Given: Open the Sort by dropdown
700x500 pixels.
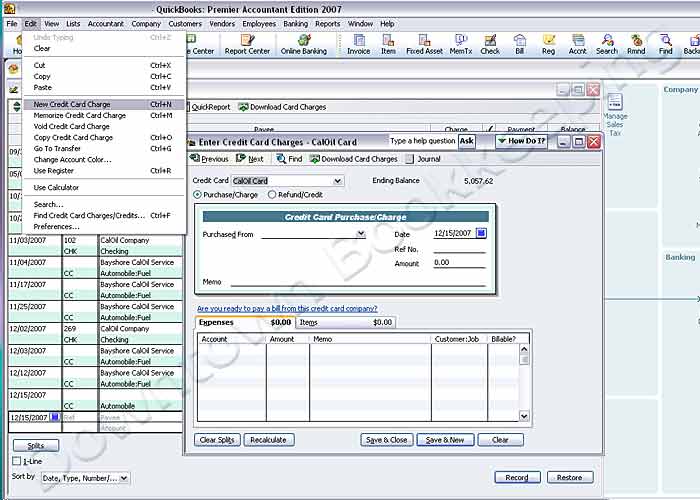Looking at the screenshot, I should pyautogui.click(x=124, y=478).
